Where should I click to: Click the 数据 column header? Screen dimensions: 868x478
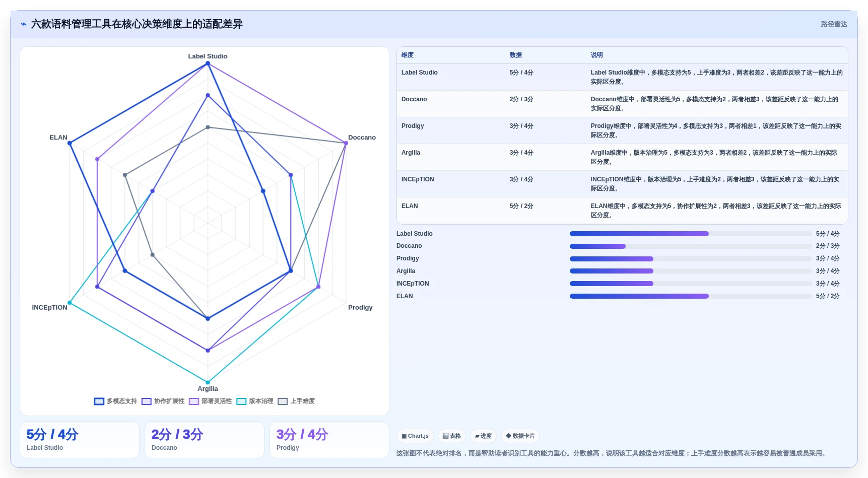point(515,55)
